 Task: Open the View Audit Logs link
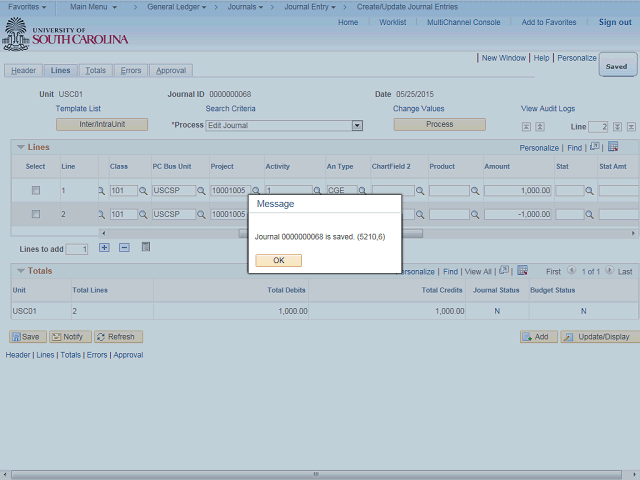pos(548,109)
